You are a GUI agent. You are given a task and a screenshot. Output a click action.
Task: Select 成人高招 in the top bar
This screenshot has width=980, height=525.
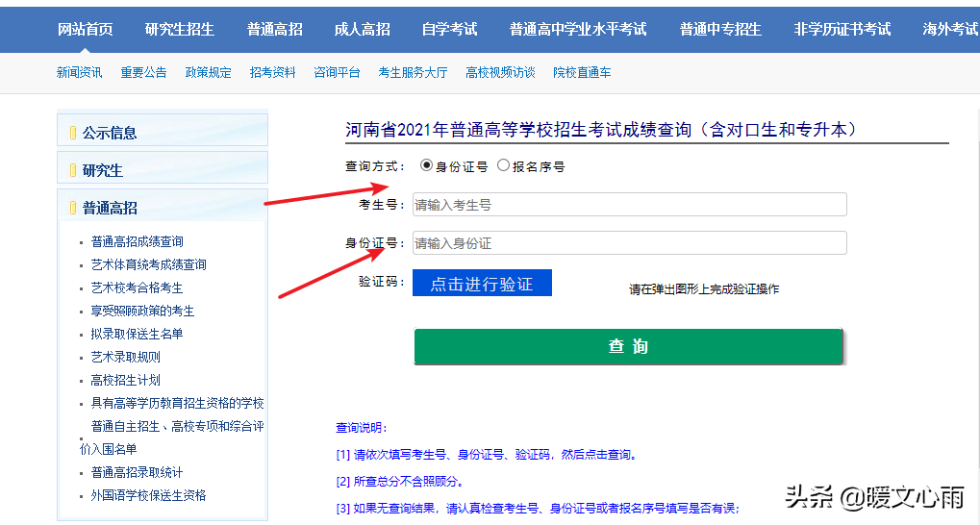pyautogui.click(x=362, y=30)
